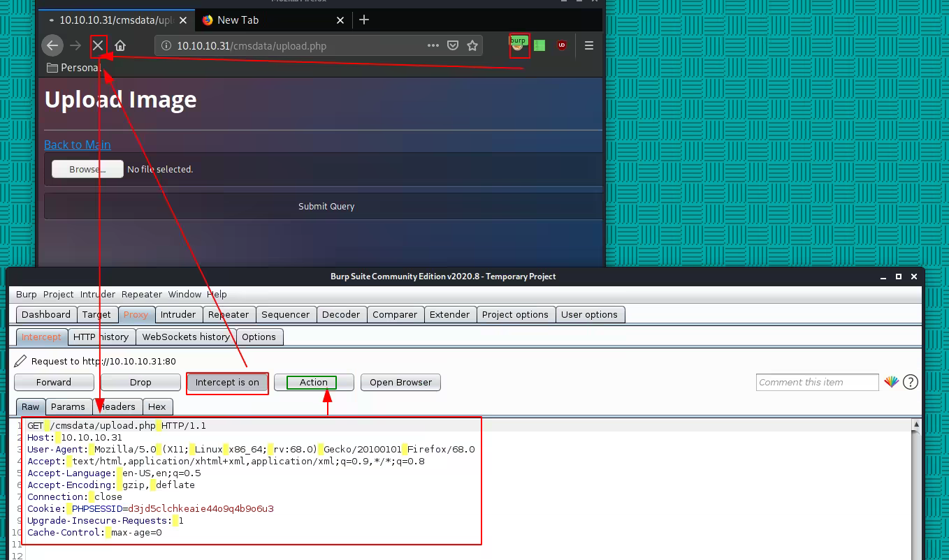Save page to Pocket icon
Viewport: 949px width, 560px height.
(453, 45)
